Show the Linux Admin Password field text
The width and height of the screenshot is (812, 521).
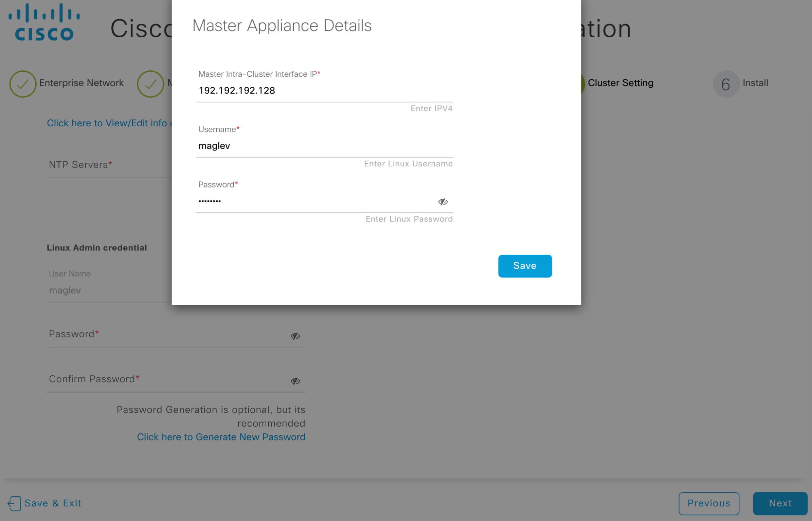(x=295, y=336)
